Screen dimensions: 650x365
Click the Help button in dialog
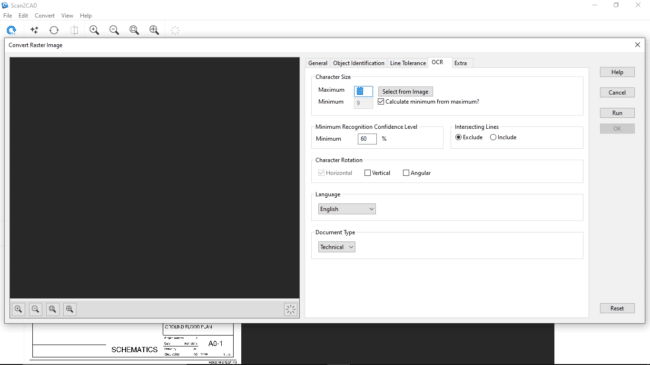(x=617, y=72)
